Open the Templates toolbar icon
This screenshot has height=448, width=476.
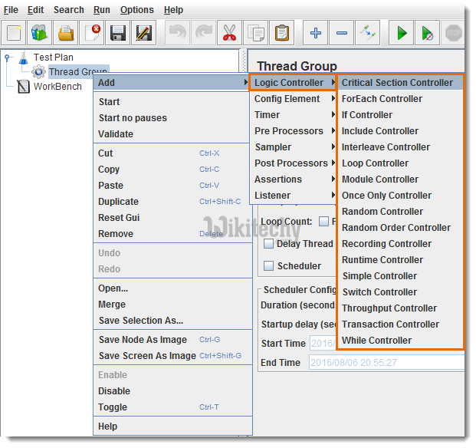(x=40, y=33)
